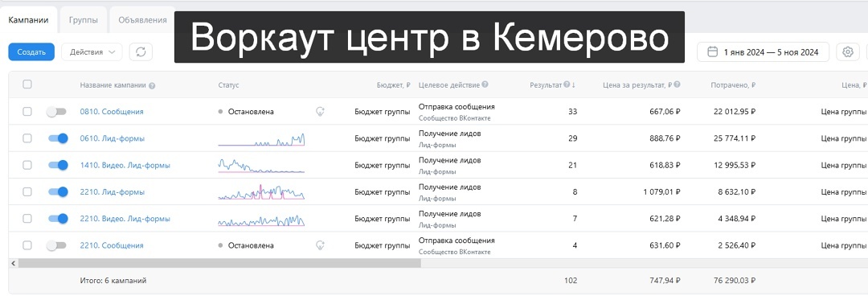
Task: Open table settings gear icon
Action: click(x=848, y=52)
